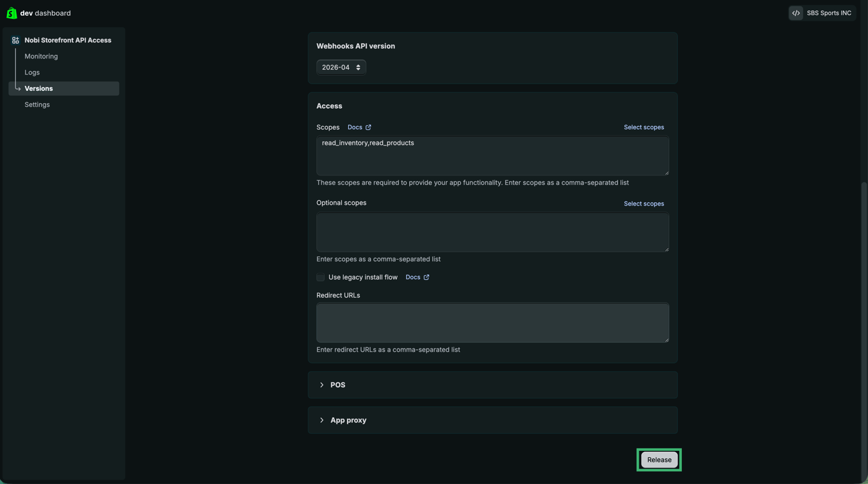Click Select scopes for Optional scopes
This screenshot has height=484, width=868.
point(644,204)
